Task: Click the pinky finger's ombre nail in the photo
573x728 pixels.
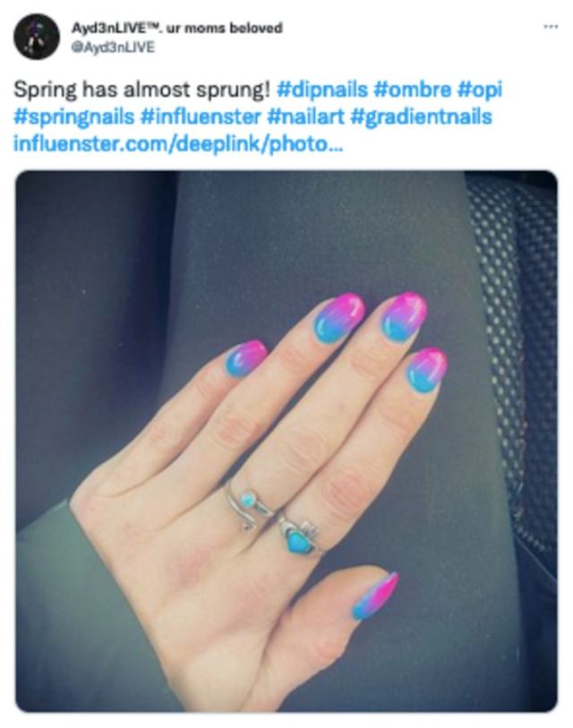Action: pos(245,359)
